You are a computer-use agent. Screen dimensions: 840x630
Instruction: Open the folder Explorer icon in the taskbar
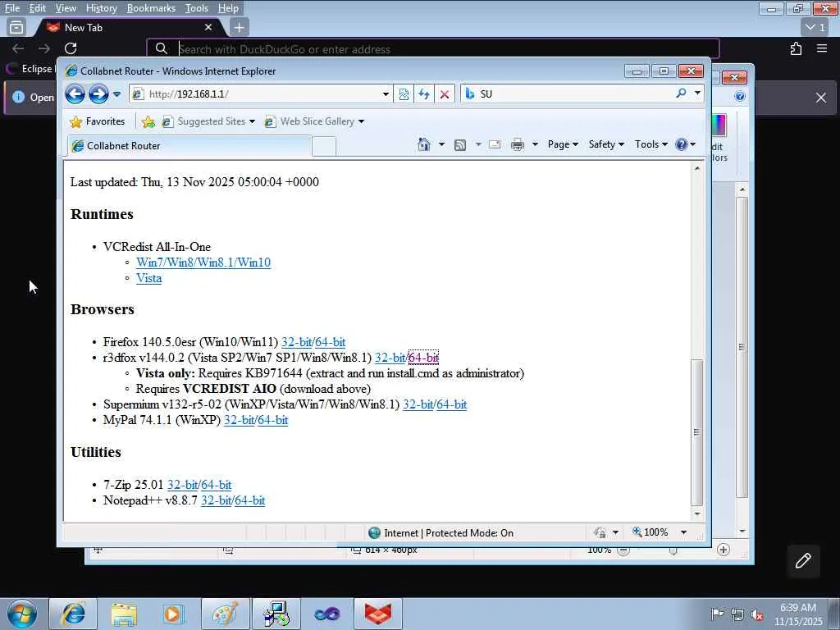click(x=124, y=614)
